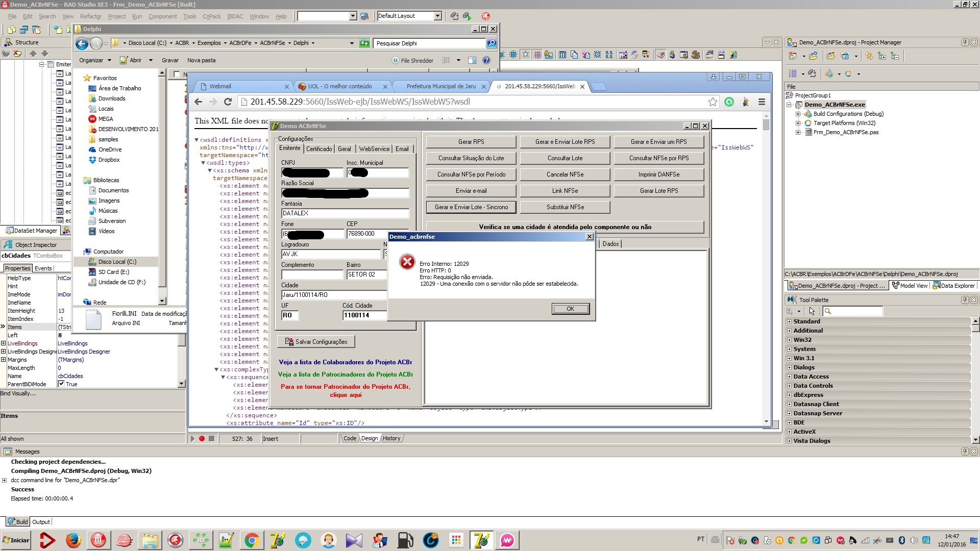
Task: Click the Cidade input field
Action: [334, 295]
